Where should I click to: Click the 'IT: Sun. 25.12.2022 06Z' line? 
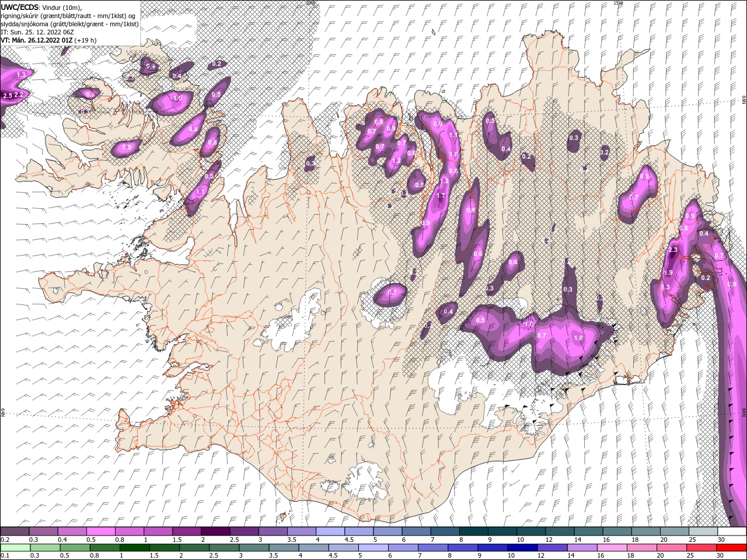(37, 32)
